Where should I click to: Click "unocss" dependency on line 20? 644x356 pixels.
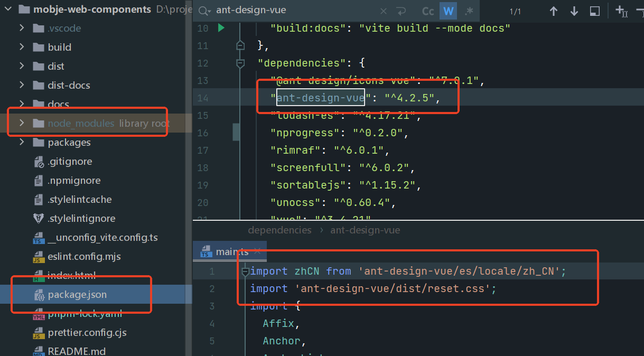296,202
